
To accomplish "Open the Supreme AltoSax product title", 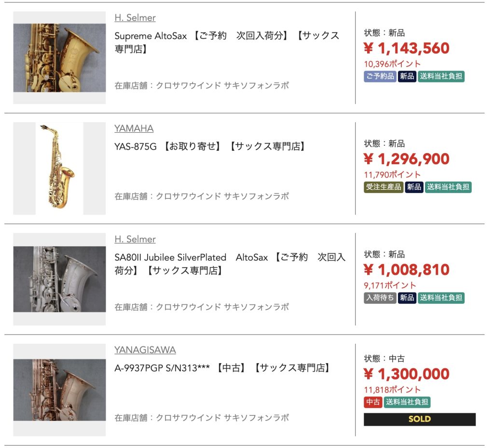I will point(227,42).
